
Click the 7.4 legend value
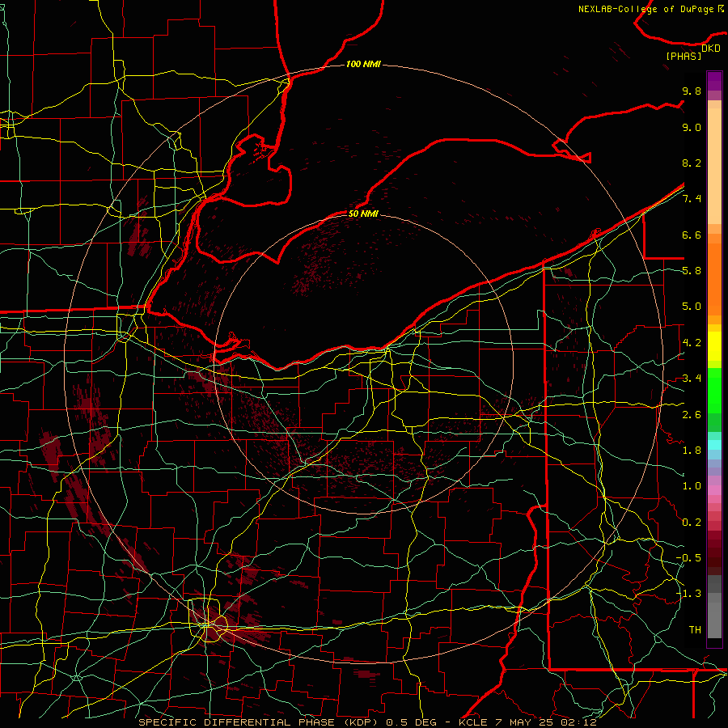click(692, 199)
